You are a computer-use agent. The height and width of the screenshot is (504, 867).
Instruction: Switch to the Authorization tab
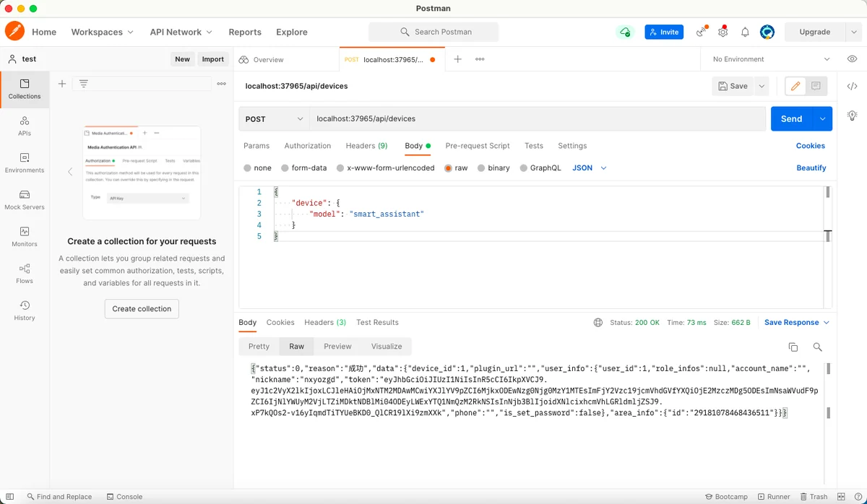click(x=308, y=146)
